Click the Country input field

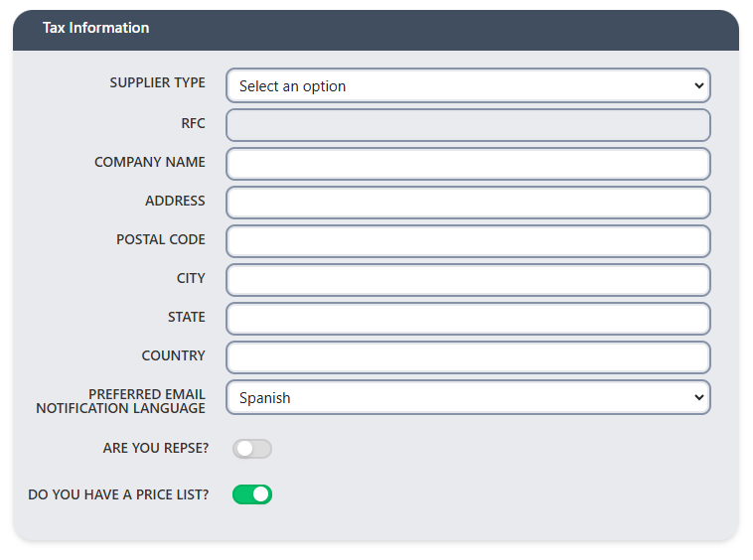click(x=468, y=357)
